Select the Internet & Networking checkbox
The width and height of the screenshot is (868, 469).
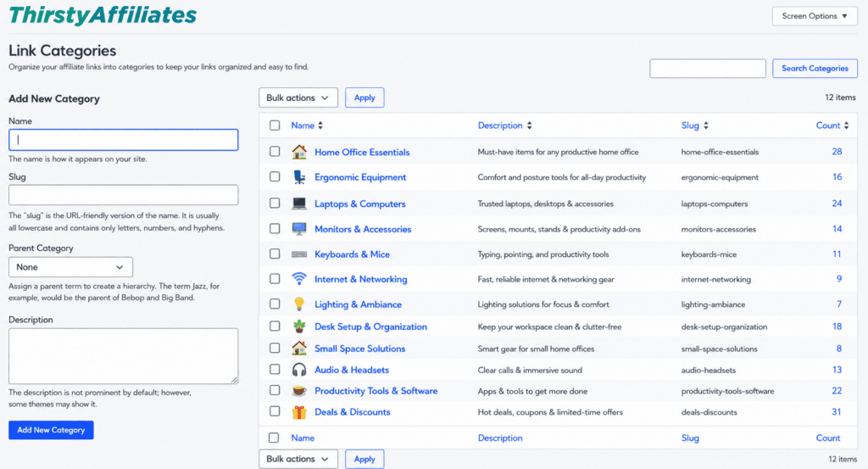[x=275, y=278]
